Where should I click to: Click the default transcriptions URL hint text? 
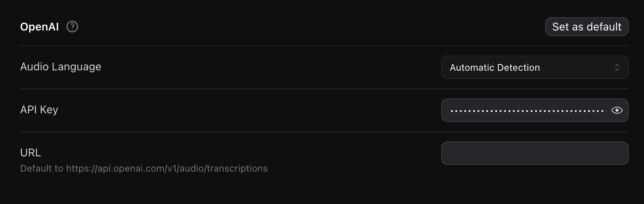pyautogui.click(x=144, y=168)
